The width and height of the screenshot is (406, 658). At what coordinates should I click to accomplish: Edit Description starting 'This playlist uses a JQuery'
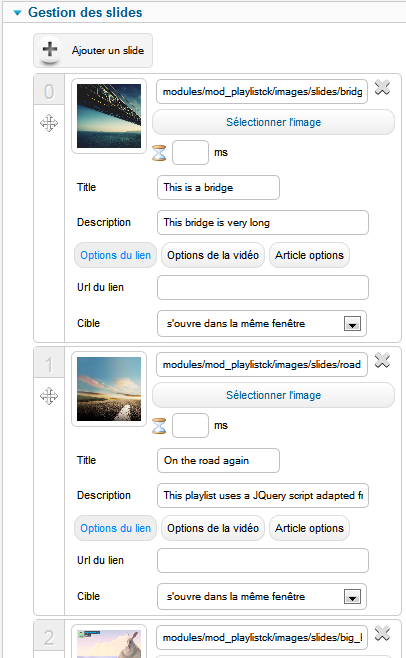pos(263,495)
